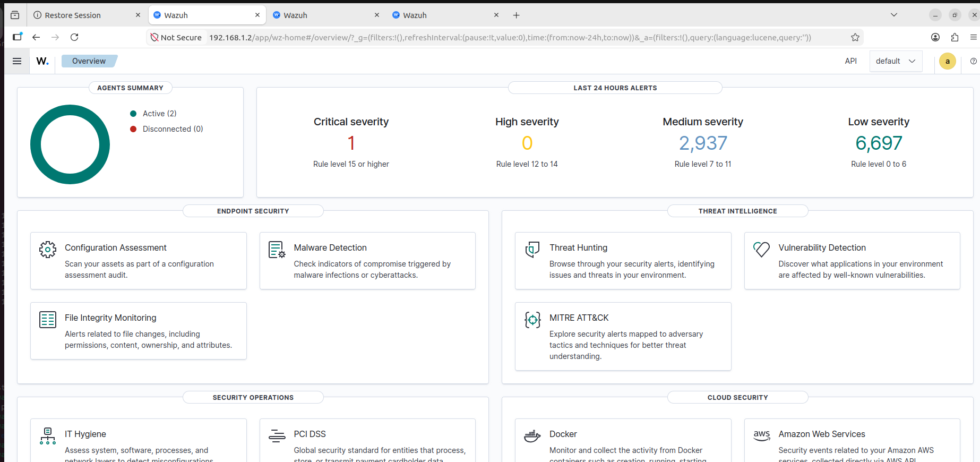Click the Amazon Web Services aws icon

coord(762,435)
